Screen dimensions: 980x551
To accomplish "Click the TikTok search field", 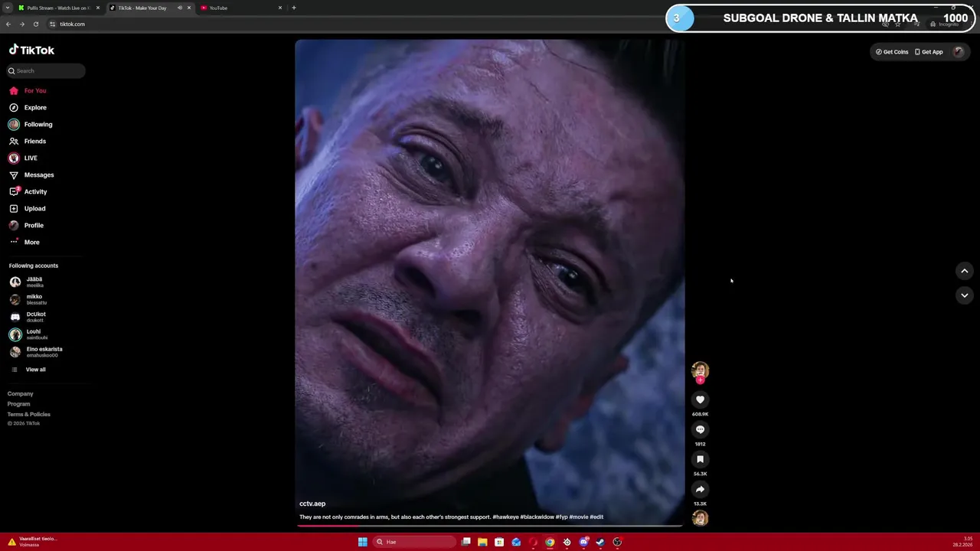I will (46, 70).
